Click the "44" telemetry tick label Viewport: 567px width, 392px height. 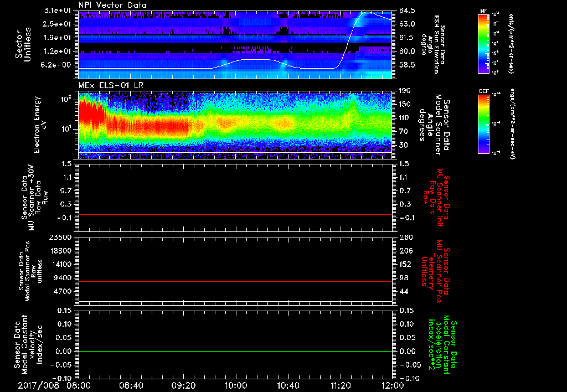point(404,291)
